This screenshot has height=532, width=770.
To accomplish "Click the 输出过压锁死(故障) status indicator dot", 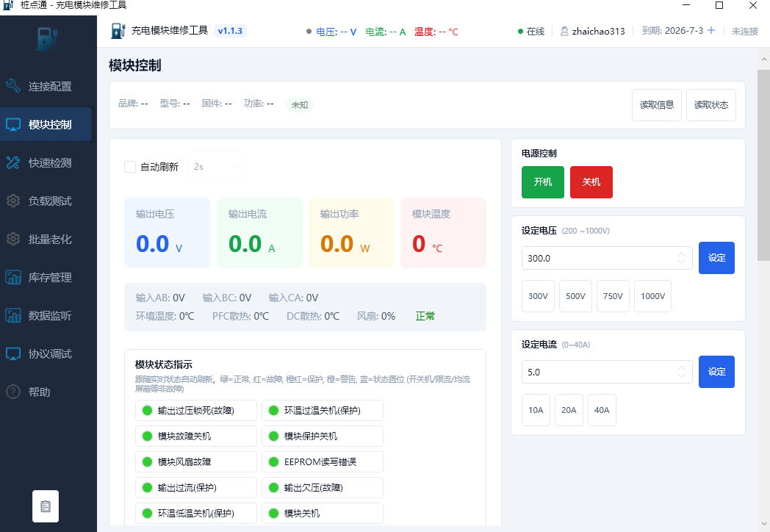I will 147,410.
